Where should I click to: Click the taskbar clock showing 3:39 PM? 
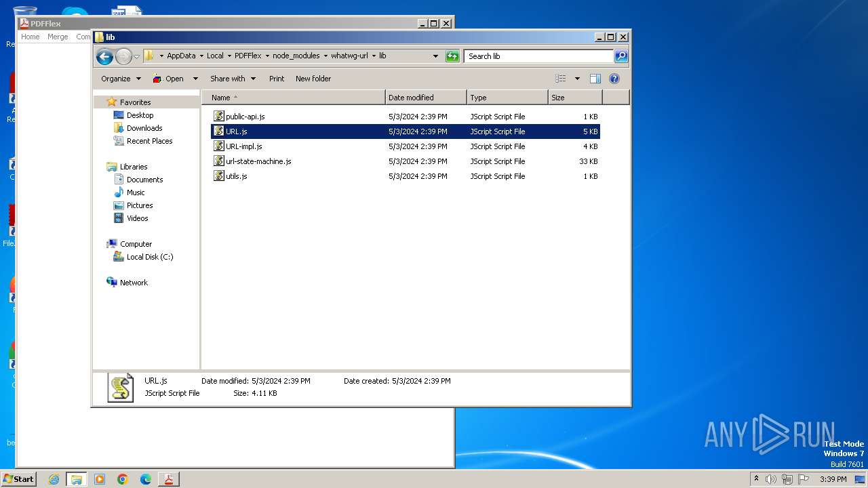pos(833,479)
